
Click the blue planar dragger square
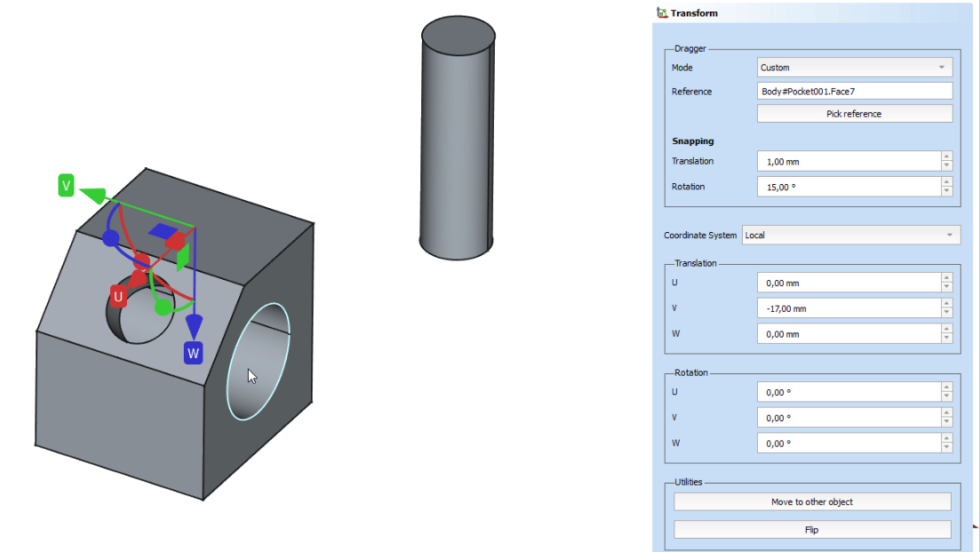tap(163, 231)
